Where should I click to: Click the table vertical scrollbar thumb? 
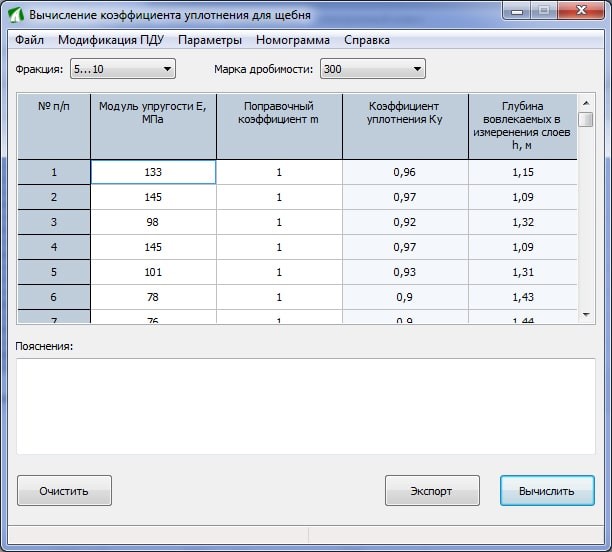click(x=586, y=119)
